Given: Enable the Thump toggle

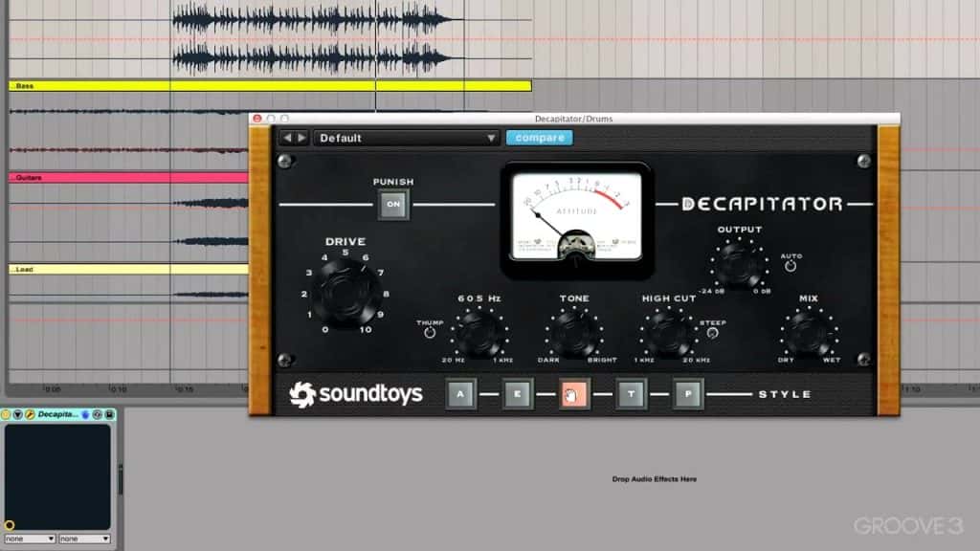Looking at the screenshot, I should pos(430,333).
